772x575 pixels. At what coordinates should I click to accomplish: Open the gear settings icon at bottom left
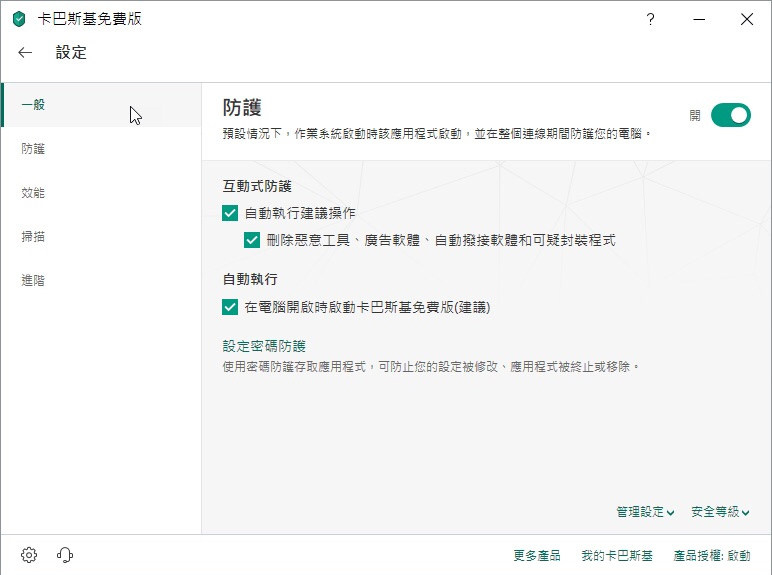[x=29, y=555]
